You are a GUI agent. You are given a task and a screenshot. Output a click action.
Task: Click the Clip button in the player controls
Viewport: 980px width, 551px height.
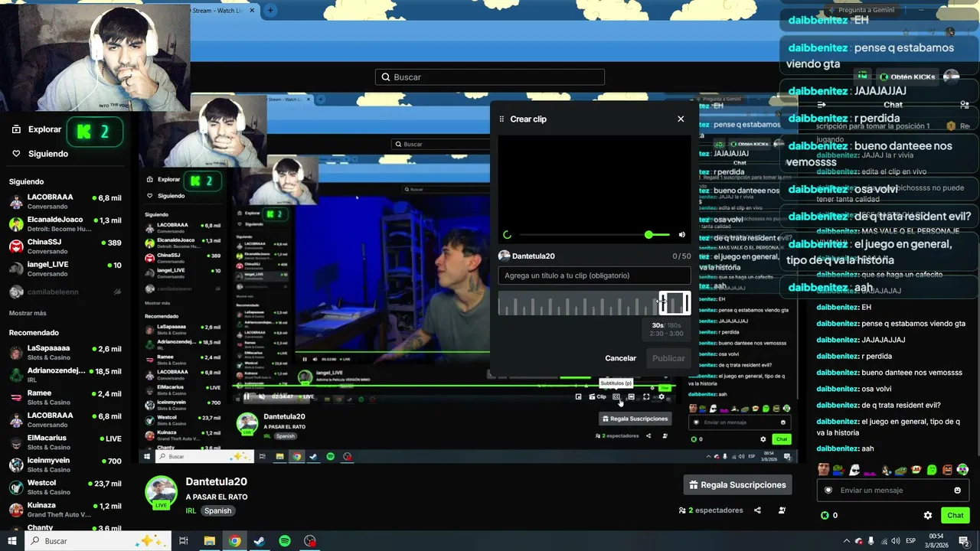click(x=597, y=396)
